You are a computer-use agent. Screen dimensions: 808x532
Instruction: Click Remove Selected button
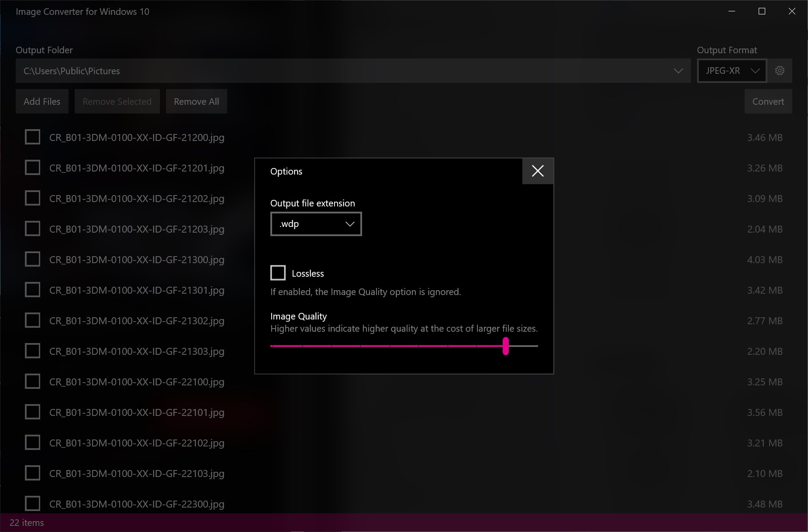tap(117, 101)
